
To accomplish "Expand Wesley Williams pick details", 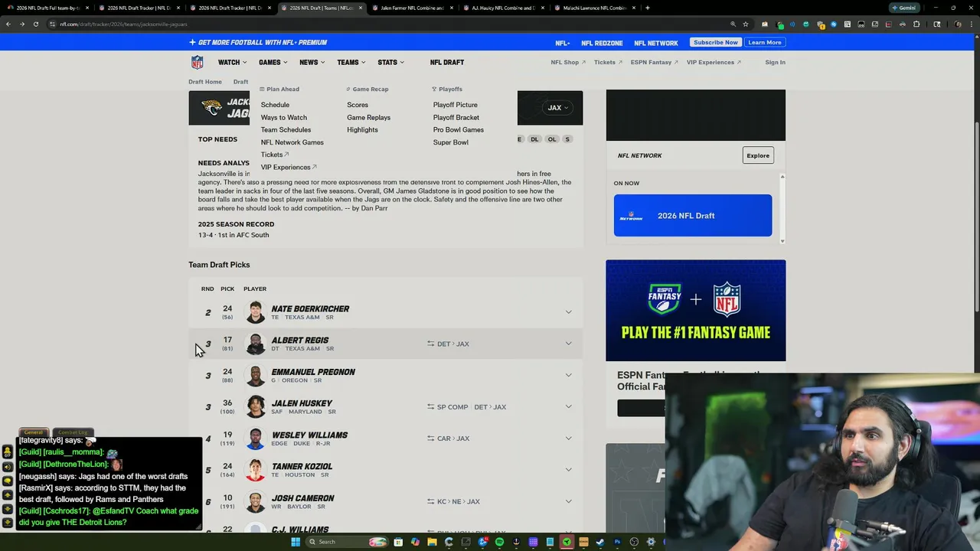I will (x=568, y=439).
